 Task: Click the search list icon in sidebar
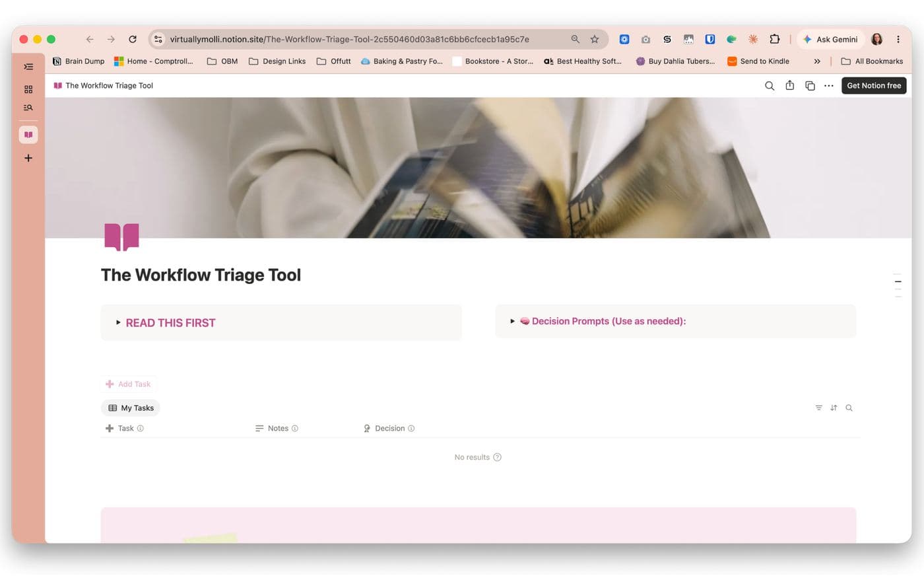point(28,108)
